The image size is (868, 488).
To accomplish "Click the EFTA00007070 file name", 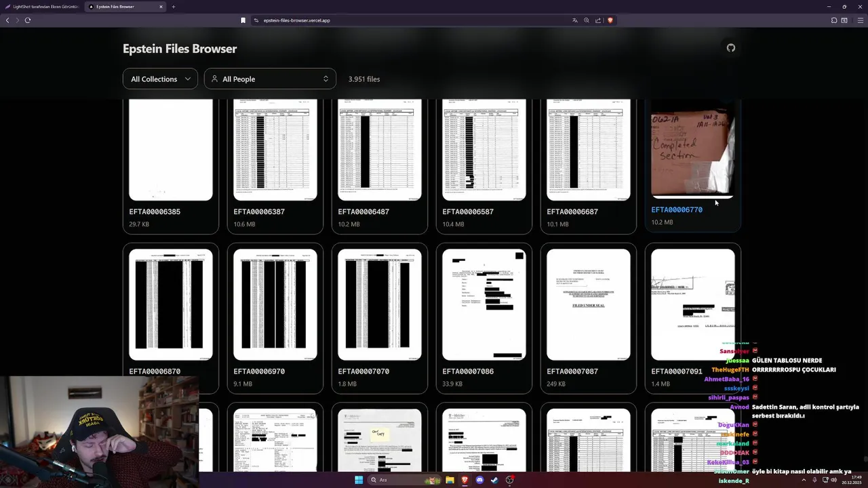I will (x=363, y=372).
